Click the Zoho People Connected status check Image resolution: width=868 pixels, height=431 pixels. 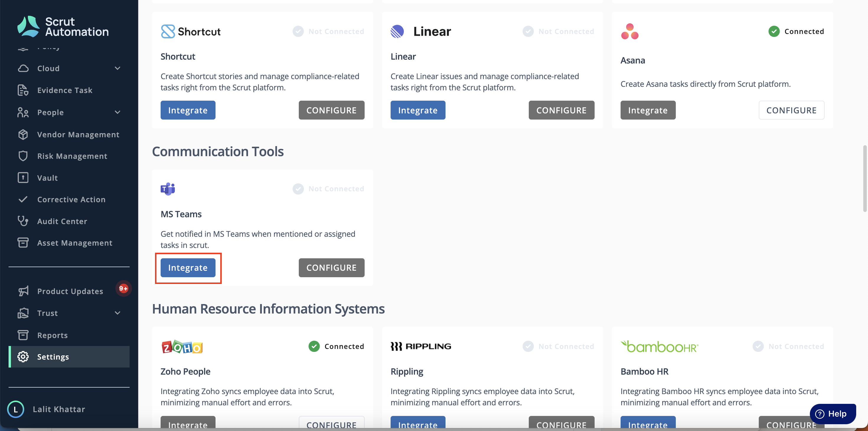(314, 346)
